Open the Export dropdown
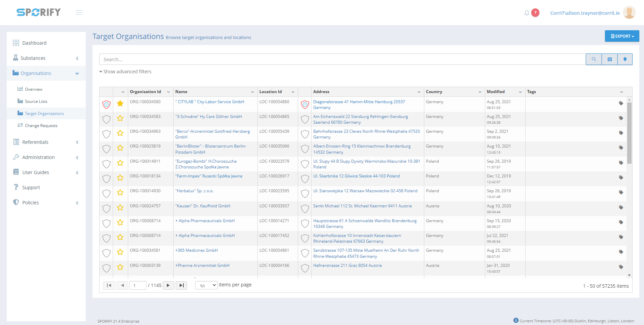Viewport: 644px width, 325px height. (x=622, y=36)
